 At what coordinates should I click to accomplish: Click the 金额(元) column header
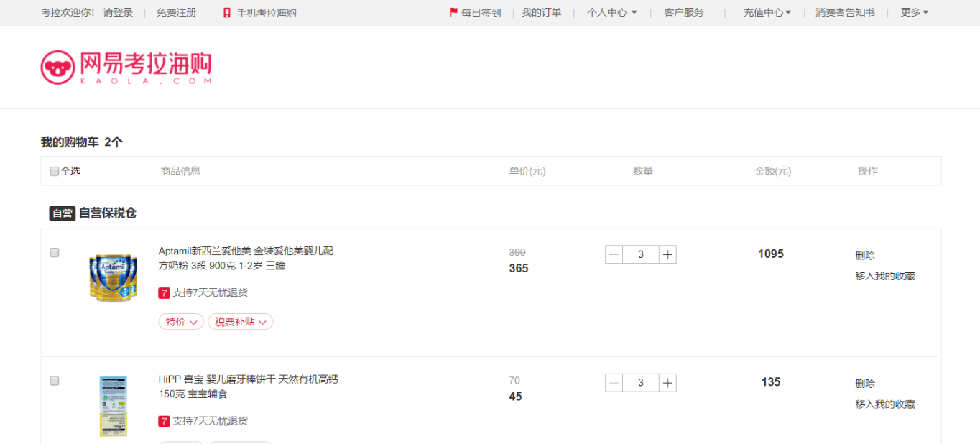772,171
